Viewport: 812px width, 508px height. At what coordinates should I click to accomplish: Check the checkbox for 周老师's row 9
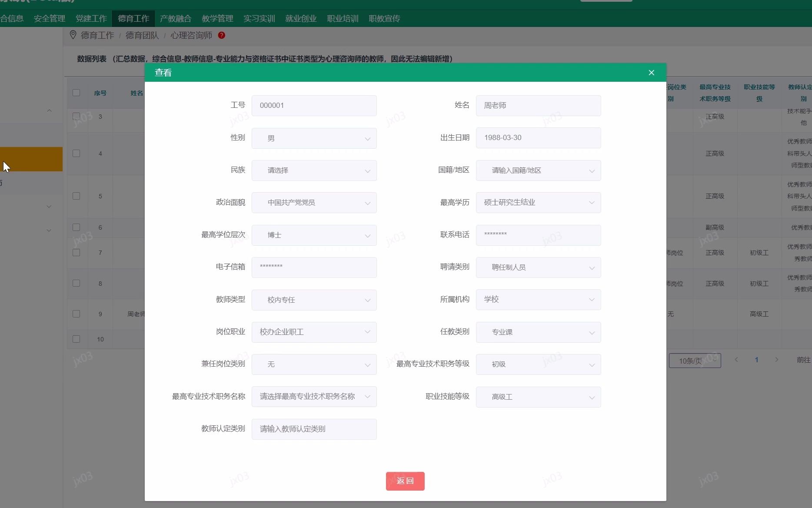(77, 314)
